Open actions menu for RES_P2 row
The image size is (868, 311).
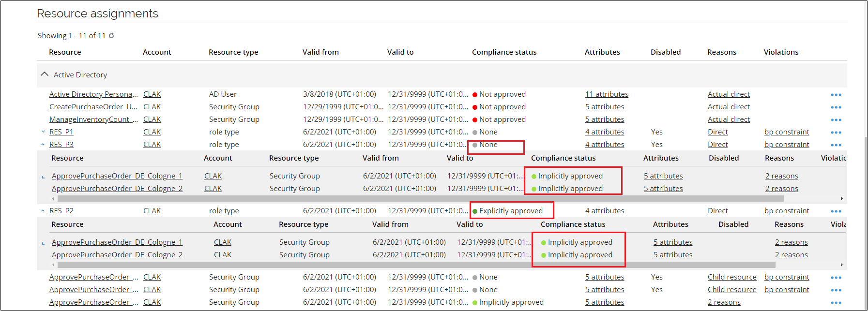836,211
